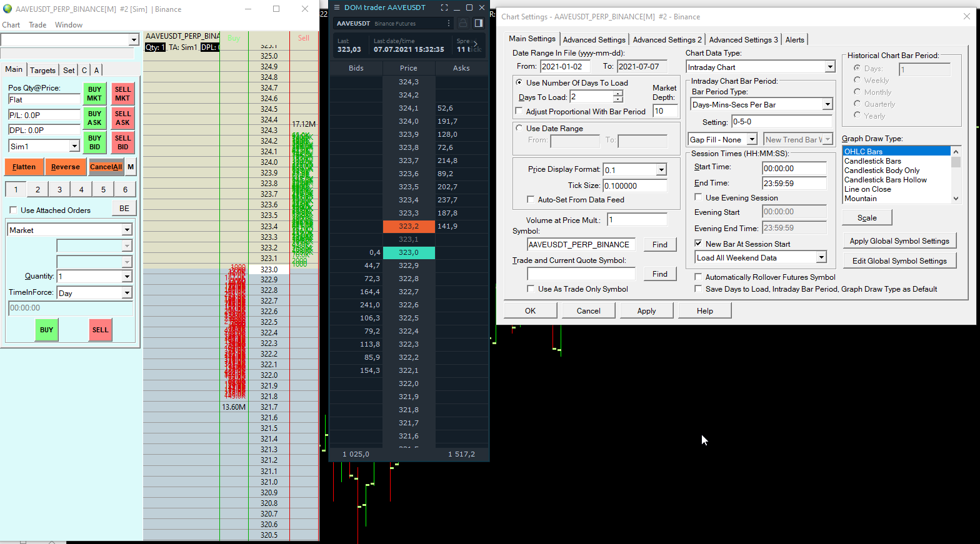Image resolution: width=980 pixels, height=544 pixels.
Task: Expand the Chart Data Type dropdown
Action: 830,67
